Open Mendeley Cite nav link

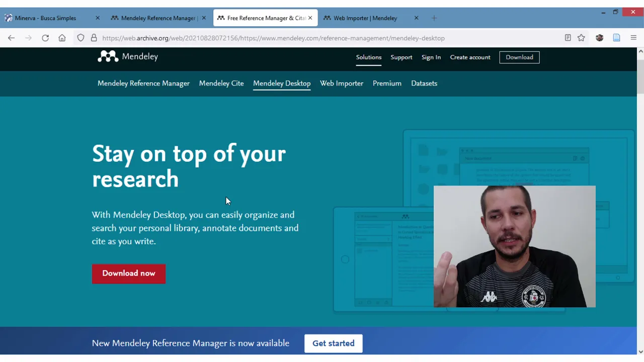221,83
